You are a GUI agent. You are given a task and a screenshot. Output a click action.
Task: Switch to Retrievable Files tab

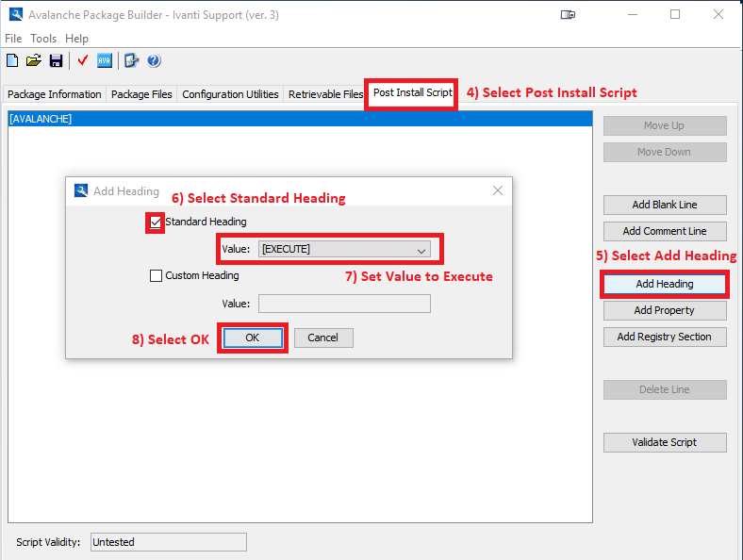[325, 94]
